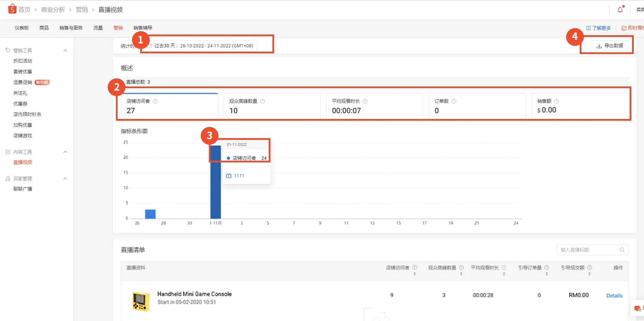Click help icon beside 店铺访问者 metric
644x321 pixels.
click(155, 101)
